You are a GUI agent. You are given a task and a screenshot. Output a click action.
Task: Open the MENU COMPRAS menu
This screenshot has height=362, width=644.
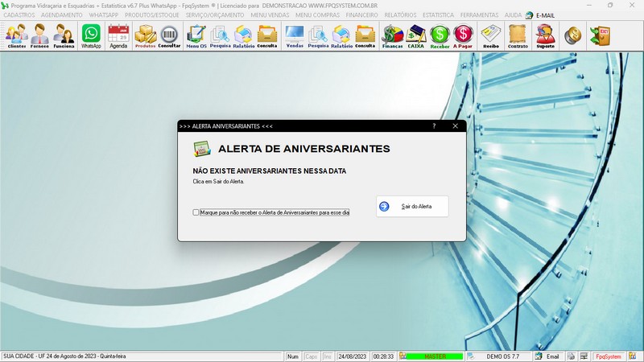click(317, 15)
